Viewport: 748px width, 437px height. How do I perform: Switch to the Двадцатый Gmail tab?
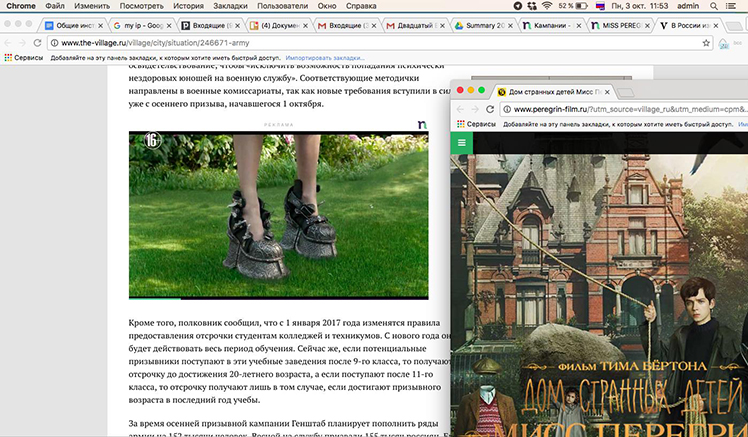(x=416, y=26)
